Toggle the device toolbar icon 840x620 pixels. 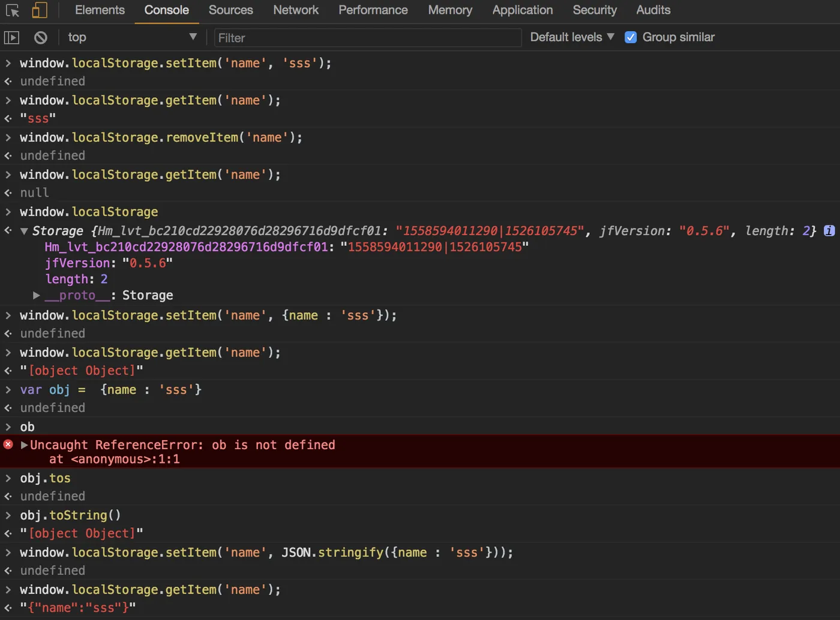[x=40, y=10]
